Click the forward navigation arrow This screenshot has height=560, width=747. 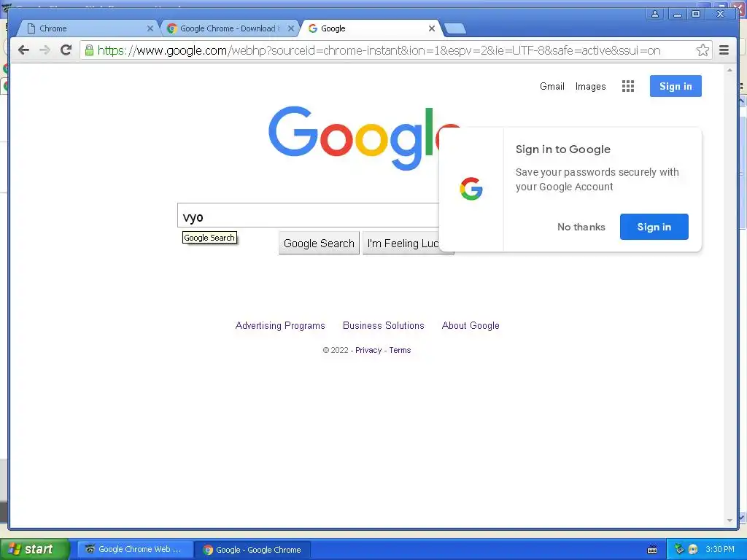point(44,50)
